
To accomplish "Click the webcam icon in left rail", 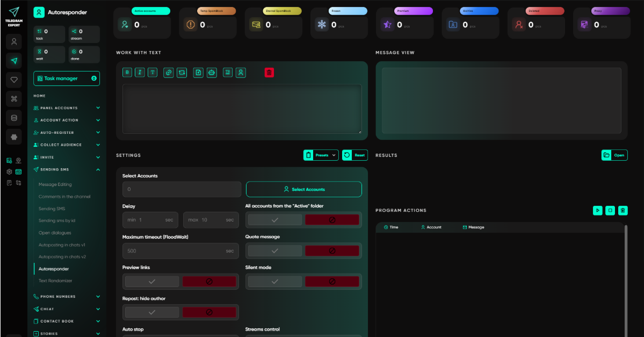I will click(x=18, y=161).
